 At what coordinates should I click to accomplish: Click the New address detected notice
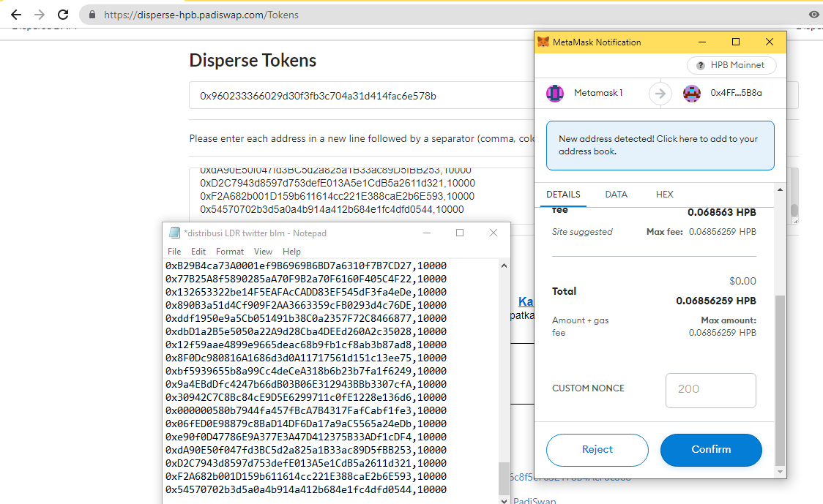[x=660, y=146]
